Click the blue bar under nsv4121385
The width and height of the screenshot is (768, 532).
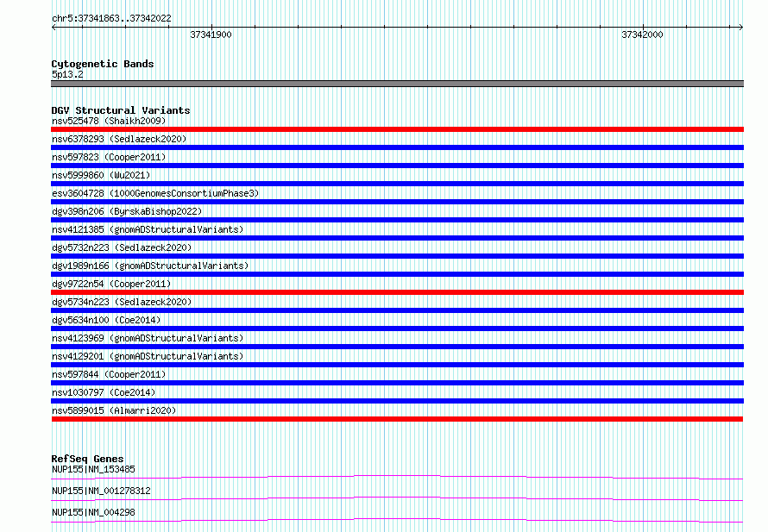click(397, 238)
